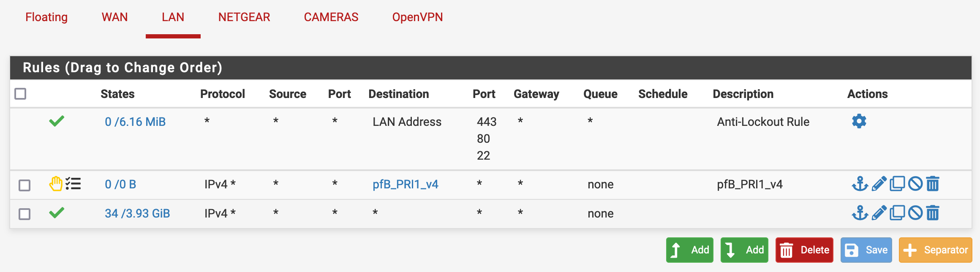This screenshot has width=980, height=272.
Task: Disable the last IPv4 pass rule
Action: [x=915, y=213]
